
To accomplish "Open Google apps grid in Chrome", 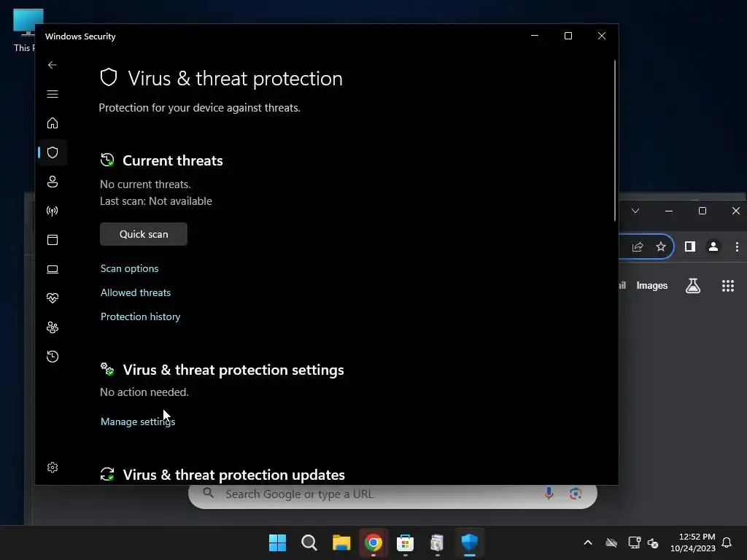I will pyautogui.click(x=727, y=286).
